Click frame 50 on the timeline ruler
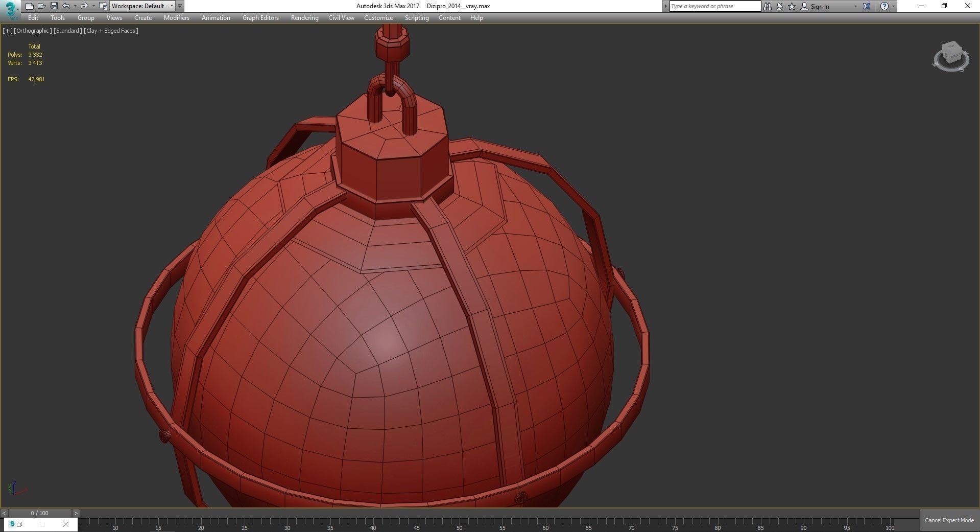Screen dimensions: 980x532 [x=460, y=528]
